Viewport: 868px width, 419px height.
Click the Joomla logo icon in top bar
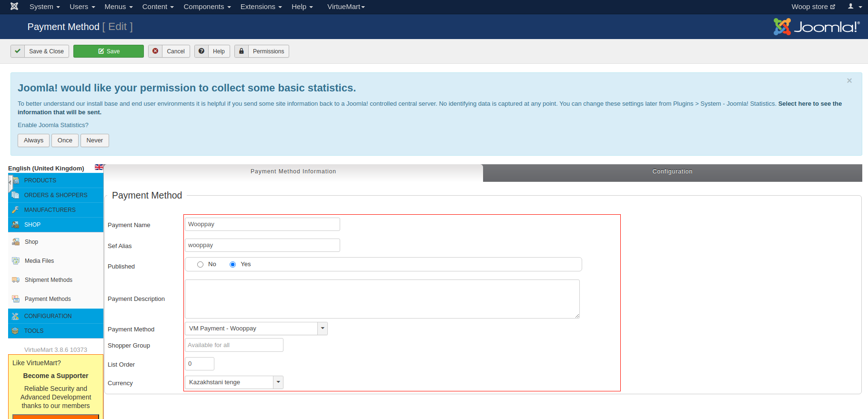(14, 6)
